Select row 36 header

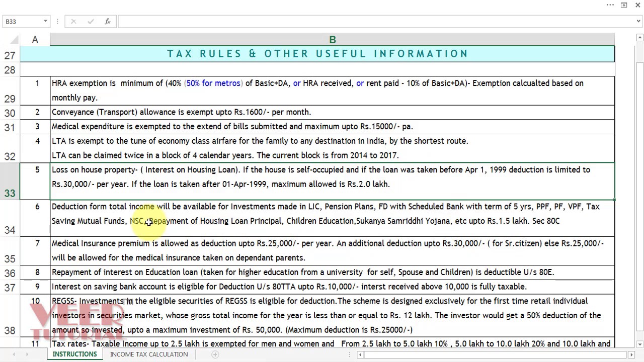pyautogui.click(x=10, y=273)
